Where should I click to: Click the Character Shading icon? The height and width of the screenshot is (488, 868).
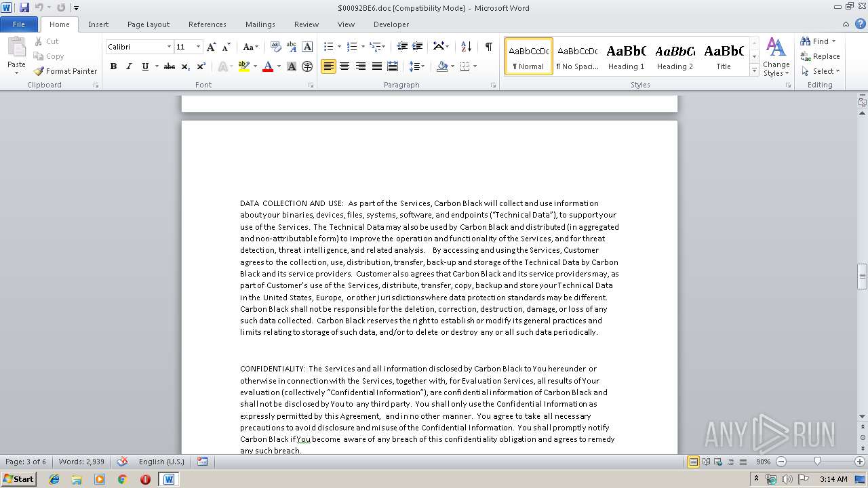point(292,66)
